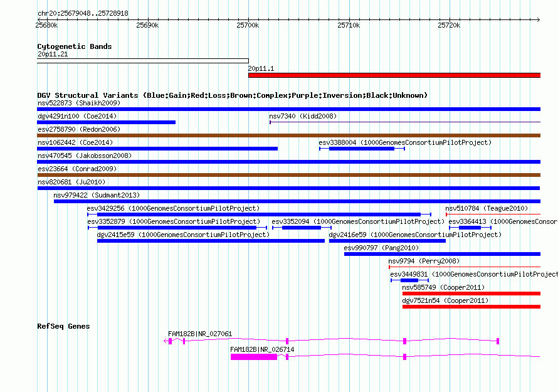Click the blue esv990797 gain bar
Viewport: 558px width, 392px height.
click(443, 254)
